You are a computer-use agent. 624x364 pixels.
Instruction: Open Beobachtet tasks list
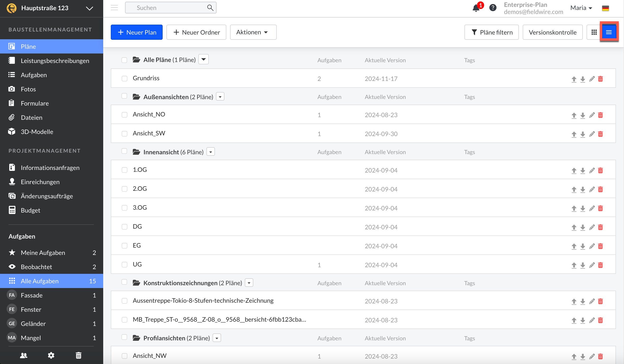[x=52, y=267]
